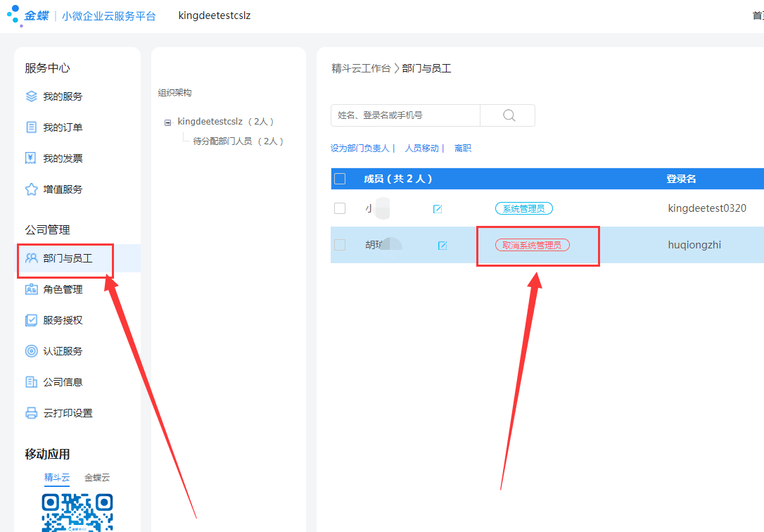
Task: Click the 我的服务 layers icon
Action: [x=31, y=96]
